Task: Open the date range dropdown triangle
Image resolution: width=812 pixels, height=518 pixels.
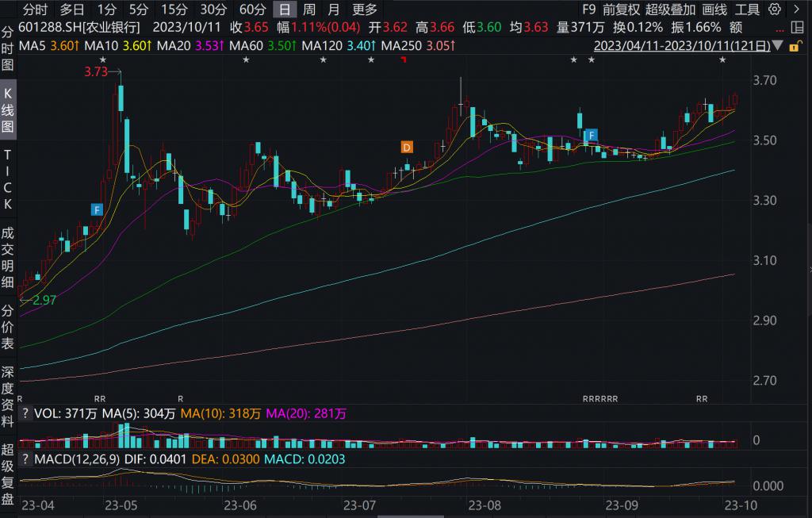Action: (x=778, y=46)
